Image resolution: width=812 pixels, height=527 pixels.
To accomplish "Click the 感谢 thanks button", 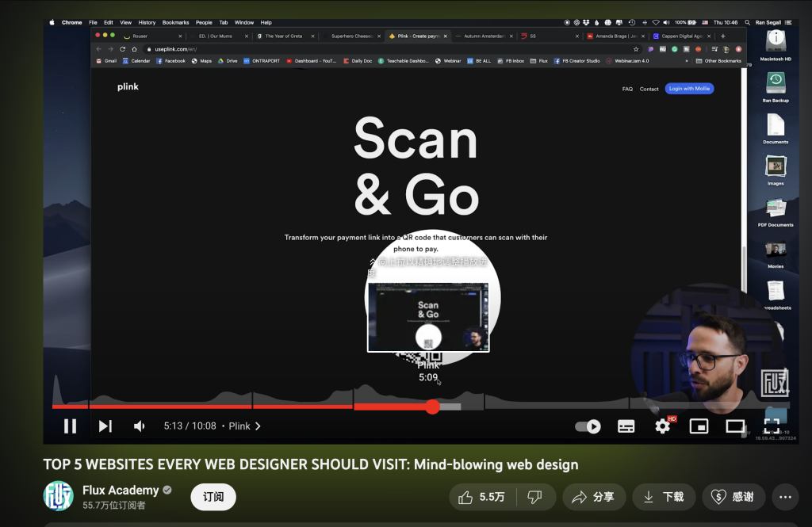I will click(x=733, y=497).
